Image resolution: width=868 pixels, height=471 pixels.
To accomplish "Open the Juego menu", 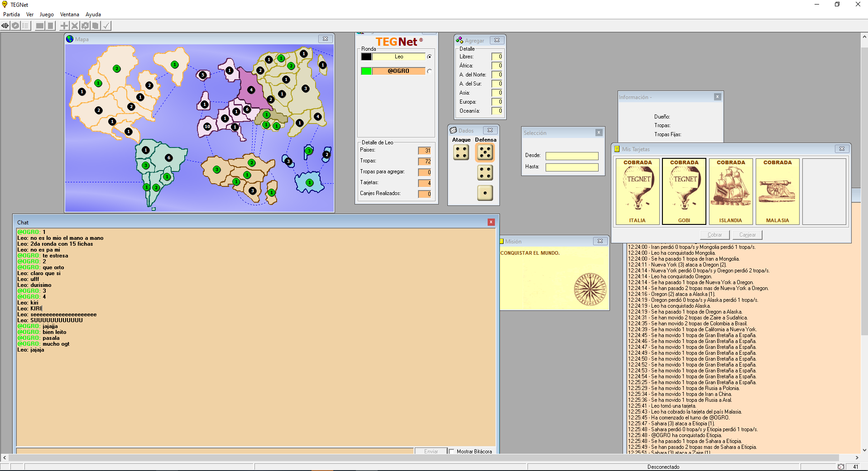I will pyautogui.click(x=47, y=14).
